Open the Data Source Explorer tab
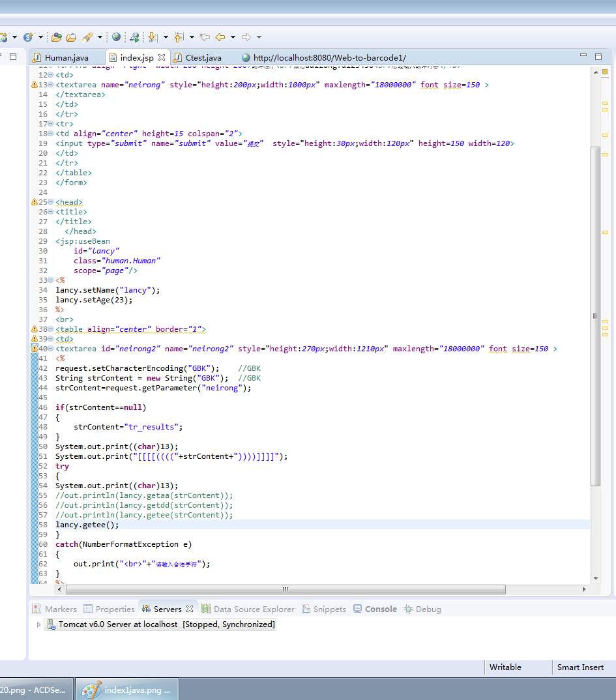 click(248, 609)
